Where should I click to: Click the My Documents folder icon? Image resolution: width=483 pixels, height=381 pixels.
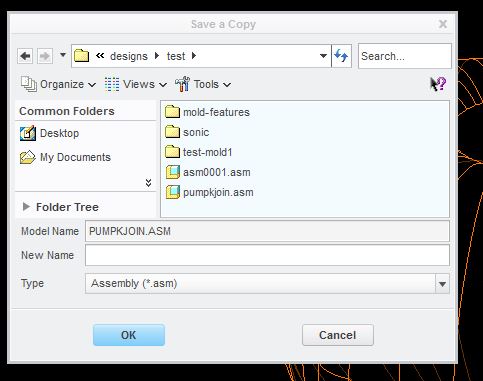28,157
